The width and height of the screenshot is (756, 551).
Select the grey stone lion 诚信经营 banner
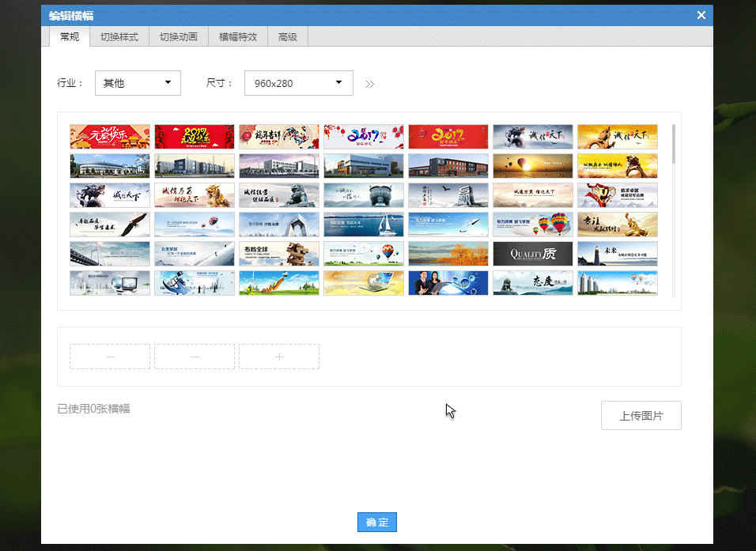279,195
